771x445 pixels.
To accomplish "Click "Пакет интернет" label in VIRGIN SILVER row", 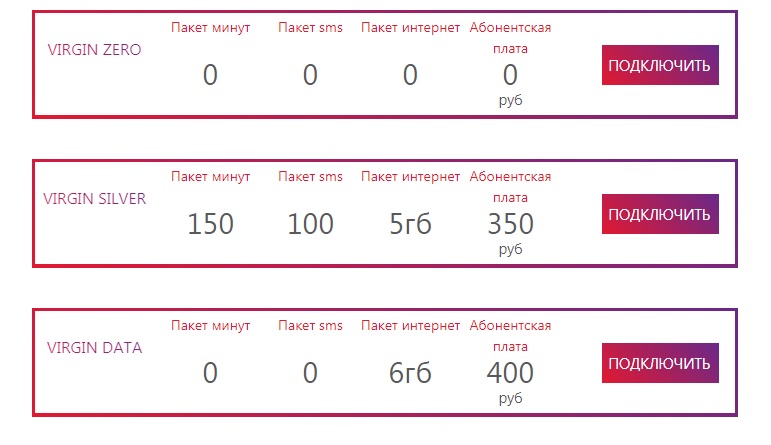I will click(x=410, y=177).
